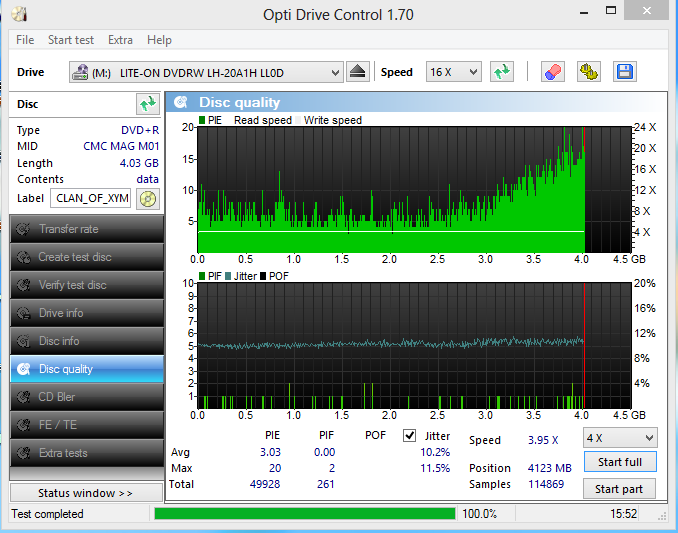Viewport: 678px width, 533px height.
Task: Click the Samples value 114869
Action: (546, 484)
